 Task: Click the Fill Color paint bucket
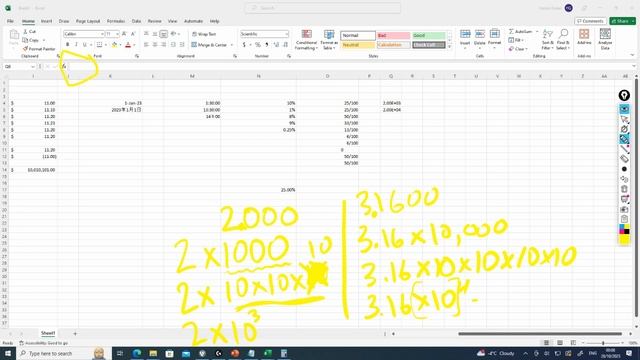pos(114,44)
